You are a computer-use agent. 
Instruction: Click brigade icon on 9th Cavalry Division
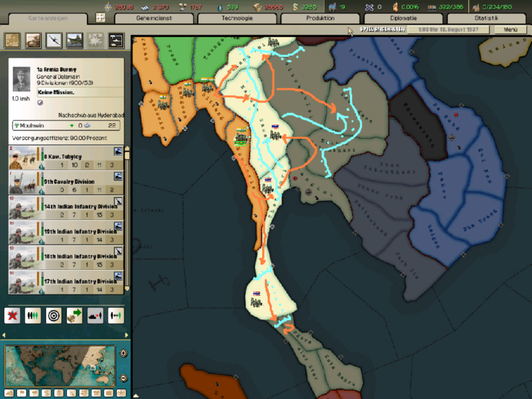pyautogui.click(x=118, y=176)
